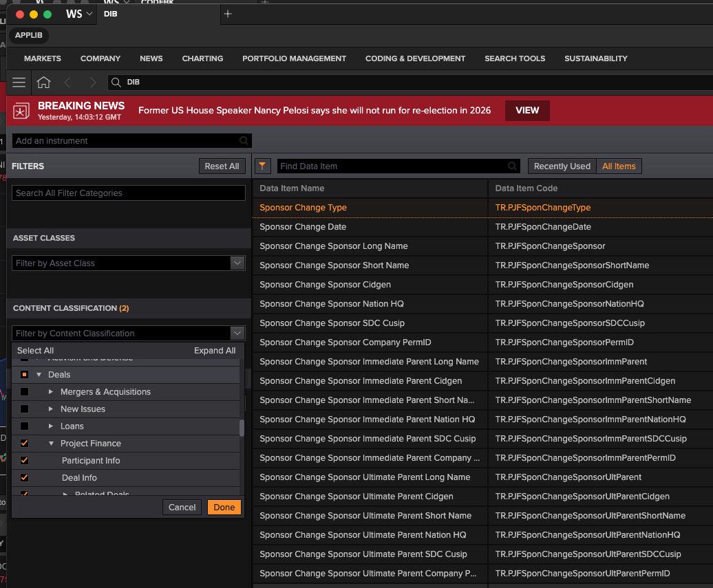
Task: Open Filter by Content Classification dropdown arrow
Action: (237, 333)
